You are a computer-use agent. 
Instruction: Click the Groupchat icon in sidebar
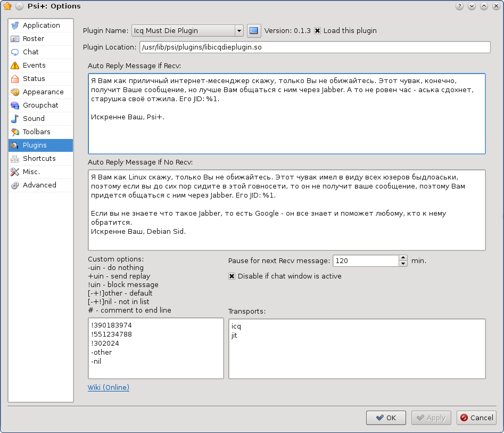point(16,105)
